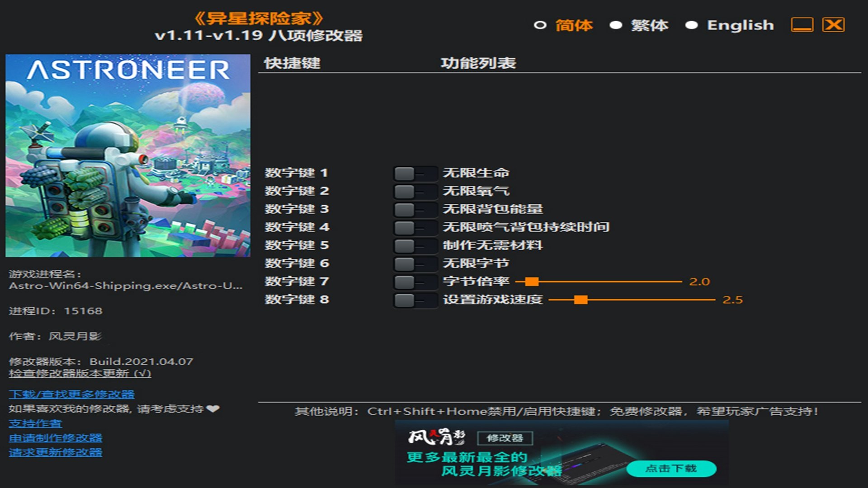Minimize the trainer window

(x=802, y=25)
